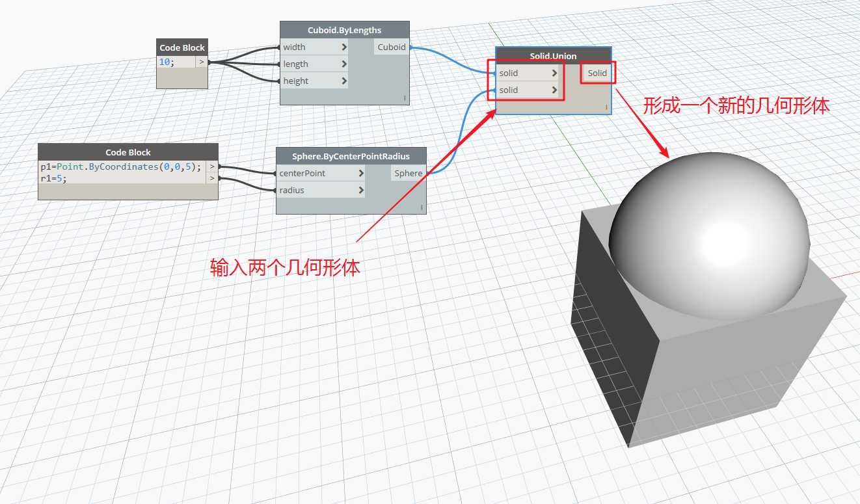This screenshot has height=504, width=860.
Task: Select the centerPoint input port label
Action: tap(302, 174)
